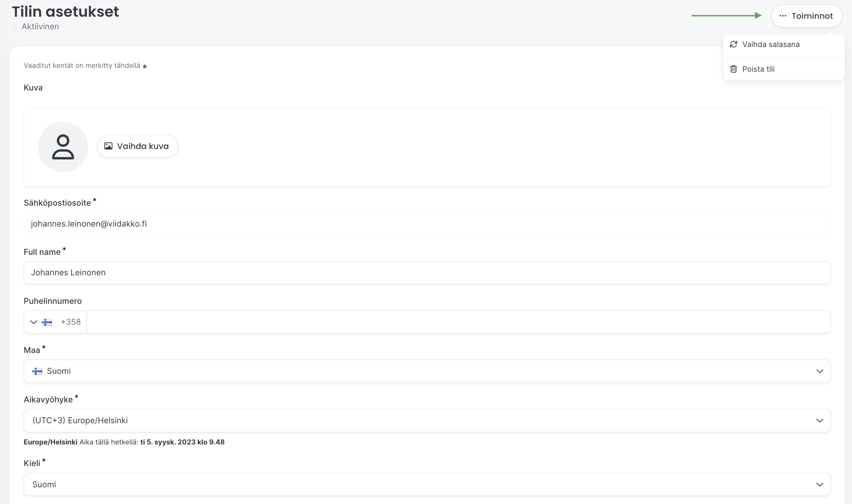Image resolution: width=852 pixels, height=504 pixels.
Task: Focus the Full name input field
Action: (427, 273)
